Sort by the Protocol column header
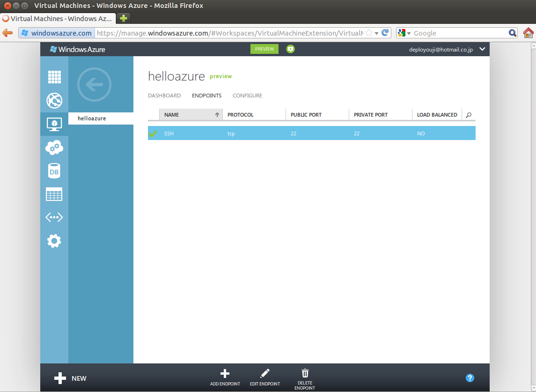This screenshot has width=536, height=392. [x=254, y=115]
